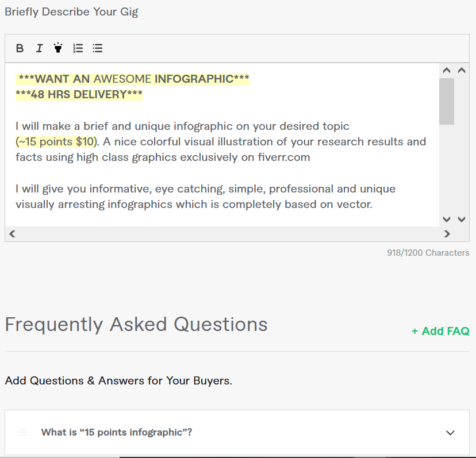The image size is (476, 458).
Task: Click the right arrow of the horizontal scrollbar
Action: click(x=447, y=234)
